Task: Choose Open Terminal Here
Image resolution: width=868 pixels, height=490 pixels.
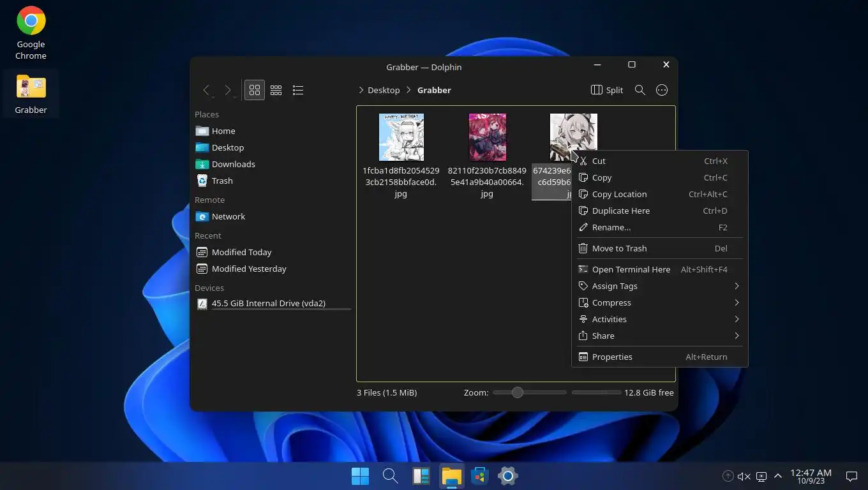Action: 659,269
